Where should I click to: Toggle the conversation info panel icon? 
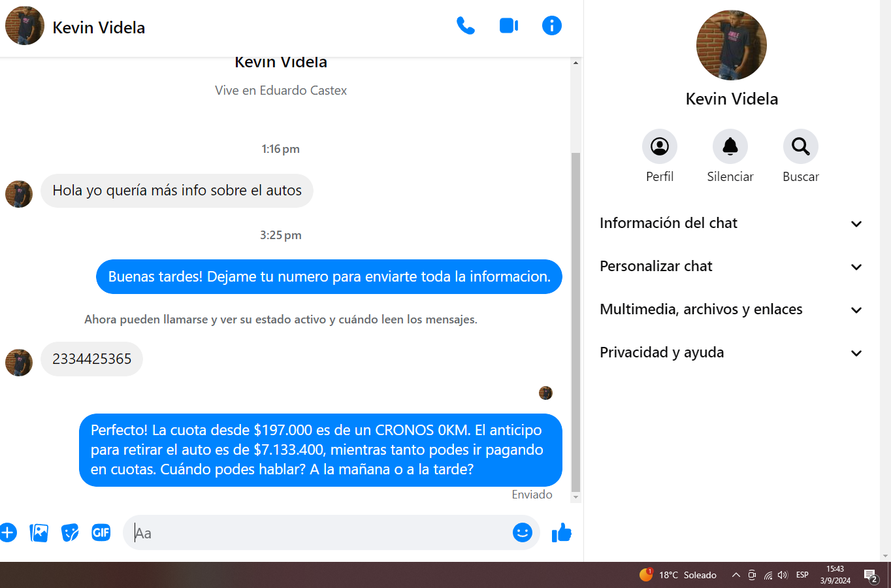point(552,26)
